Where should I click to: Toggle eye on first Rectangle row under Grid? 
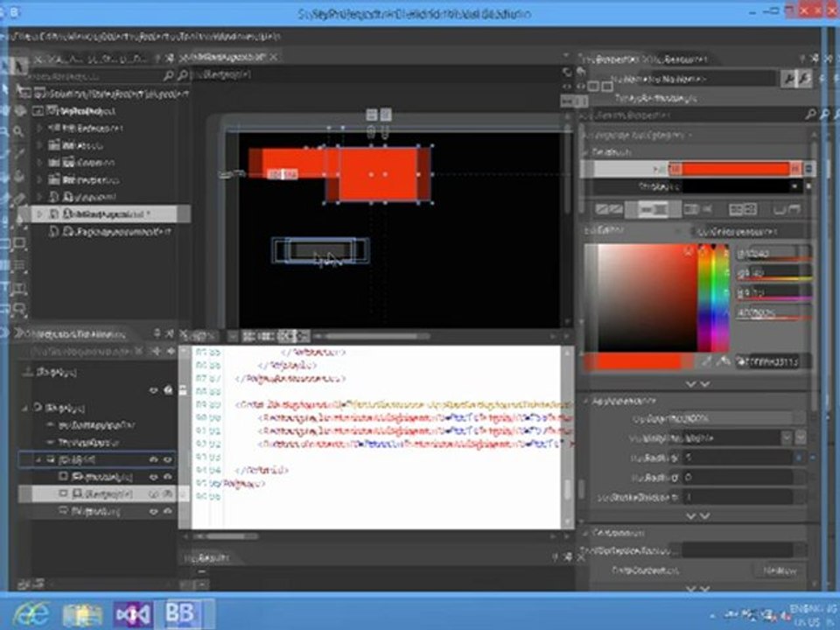tap(154, 477)
